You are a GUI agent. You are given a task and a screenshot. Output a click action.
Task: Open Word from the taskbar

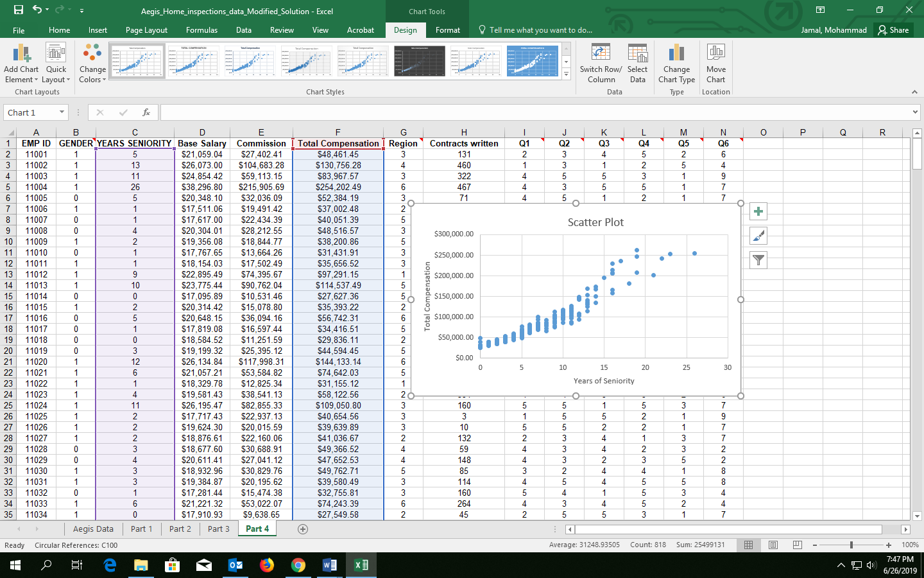[330, 565]
